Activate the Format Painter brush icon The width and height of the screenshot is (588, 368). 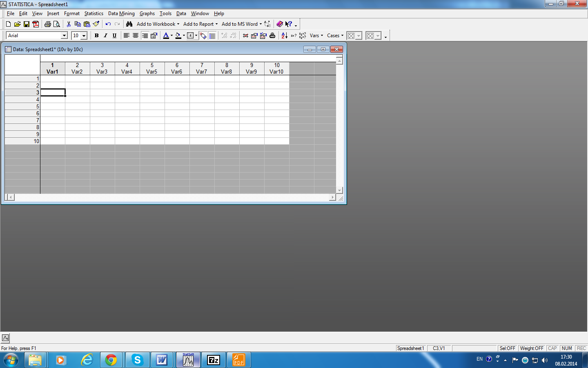[x=96, y=24]
